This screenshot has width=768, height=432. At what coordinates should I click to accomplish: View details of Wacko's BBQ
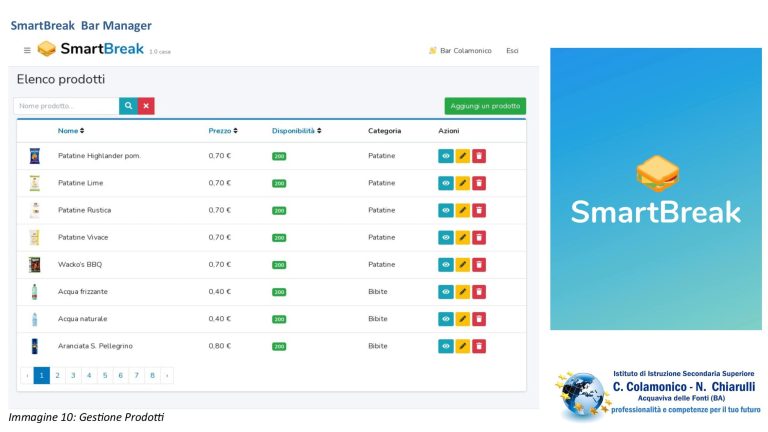tap(446, 264)
